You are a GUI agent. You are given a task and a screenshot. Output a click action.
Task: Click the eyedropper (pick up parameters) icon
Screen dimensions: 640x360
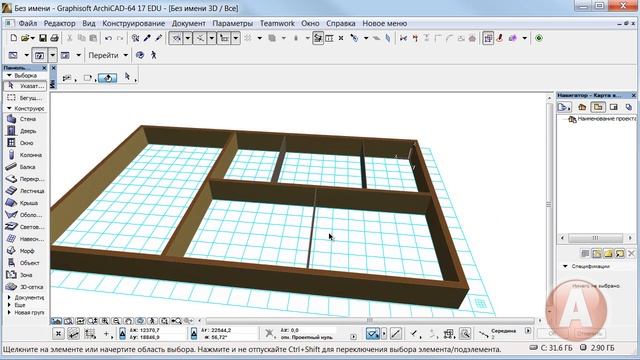tap(147, 38)
